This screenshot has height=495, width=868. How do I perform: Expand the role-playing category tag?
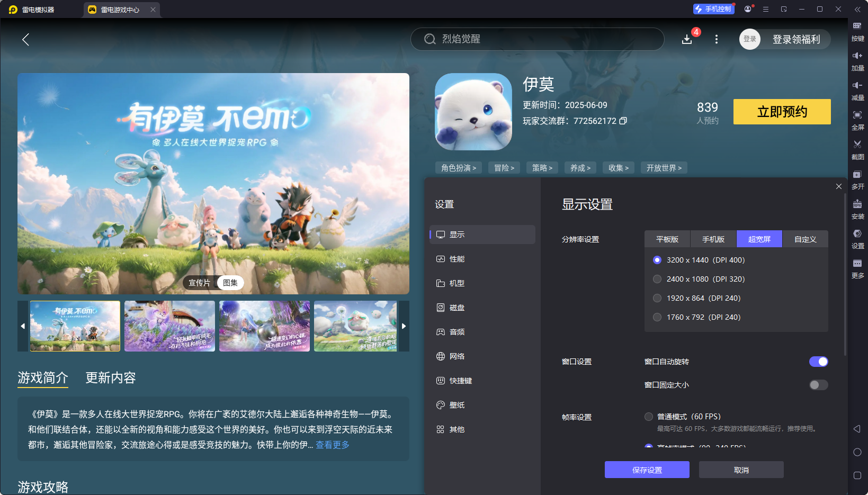click(459, 168)
